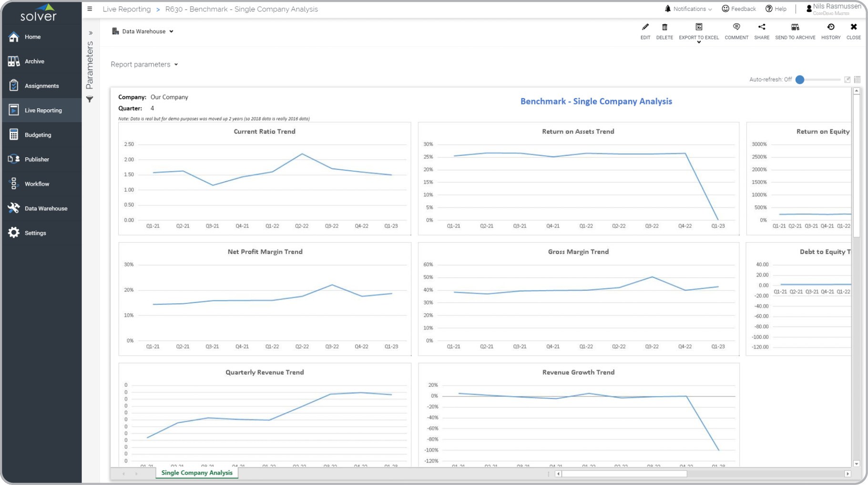Toggle the Auto-refresh switch
The image size is (868, 485).
(801, 80)
